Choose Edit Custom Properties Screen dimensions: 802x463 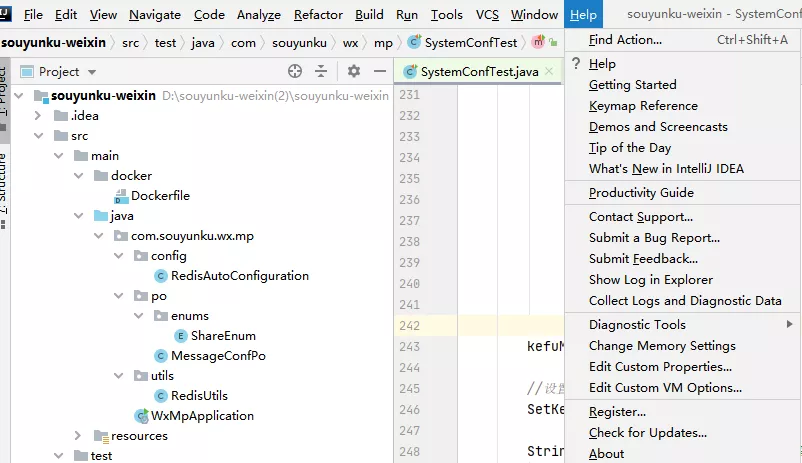coord(683,366)
